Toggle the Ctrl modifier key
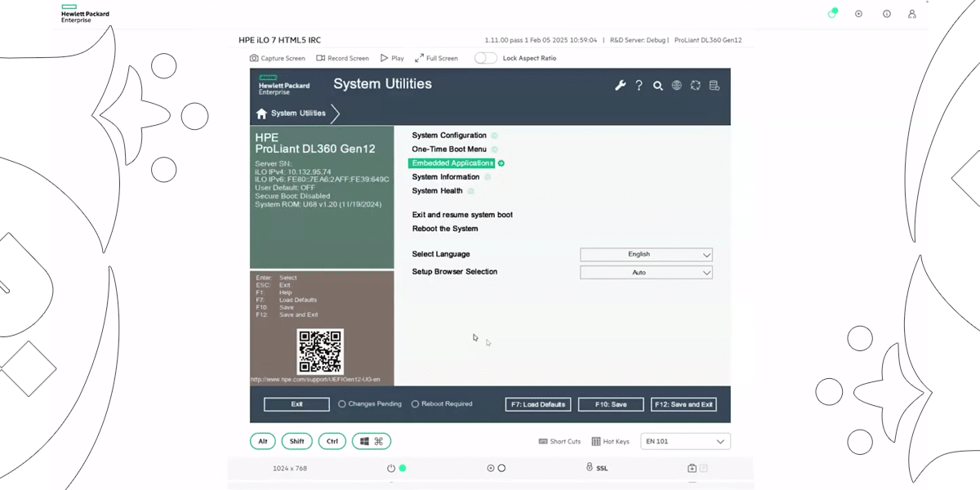The width and height of the screenshot is (980, 490). (332, 441)
